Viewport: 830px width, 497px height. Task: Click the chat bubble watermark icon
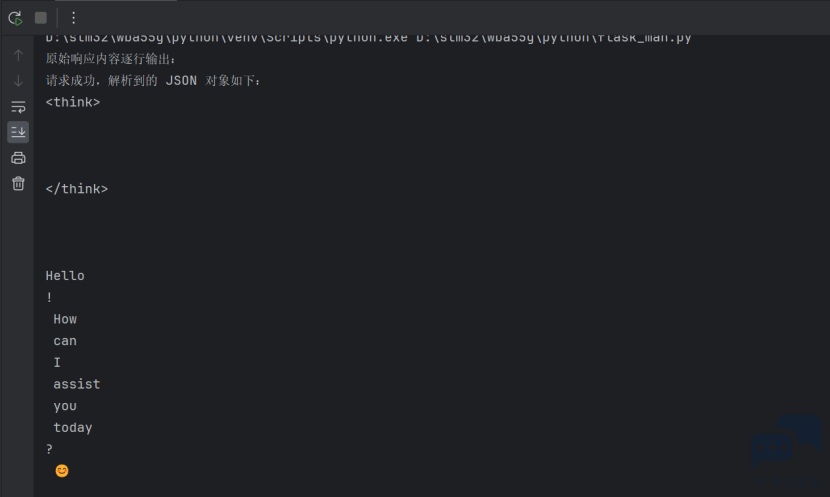tap(786, 442)
